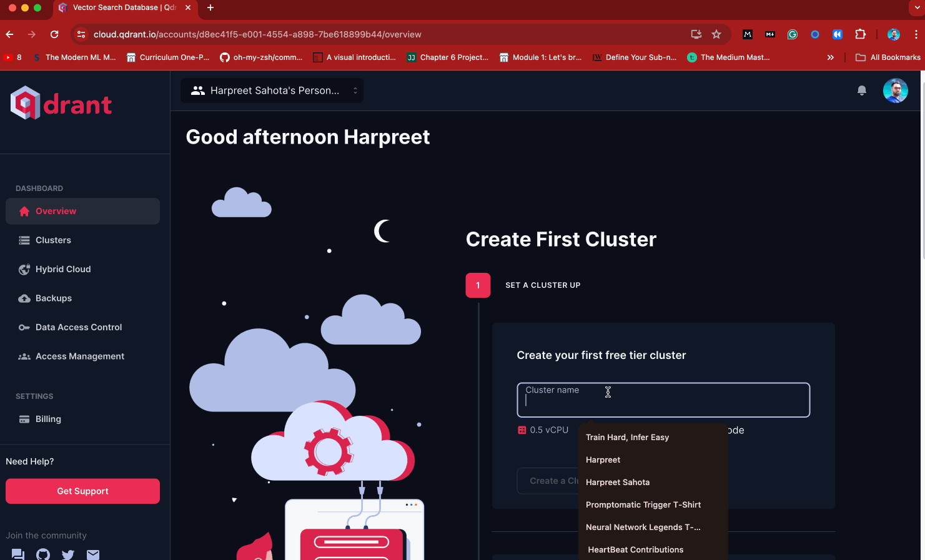Open the Overview page via its home icon
The image size is (925, 560).
pos(24,212)
